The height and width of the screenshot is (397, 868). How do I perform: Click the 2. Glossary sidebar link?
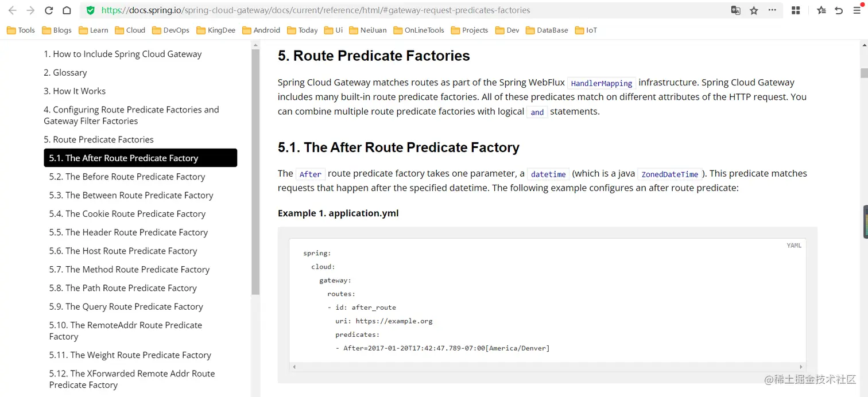65,73
